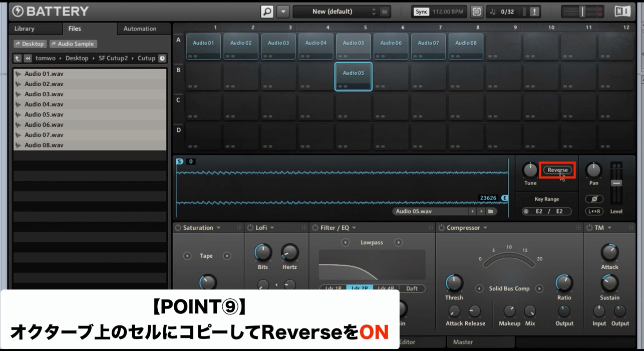The image size is (644, 351).
Task: Jump to Audio Sample favorite location
Action: click(73, 44)
